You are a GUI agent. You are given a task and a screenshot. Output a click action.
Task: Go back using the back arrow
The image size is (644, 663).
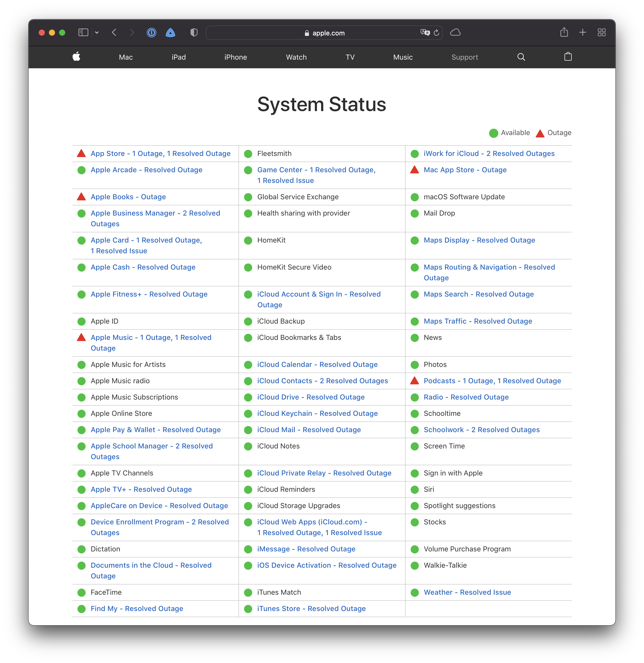click(114, 32)
